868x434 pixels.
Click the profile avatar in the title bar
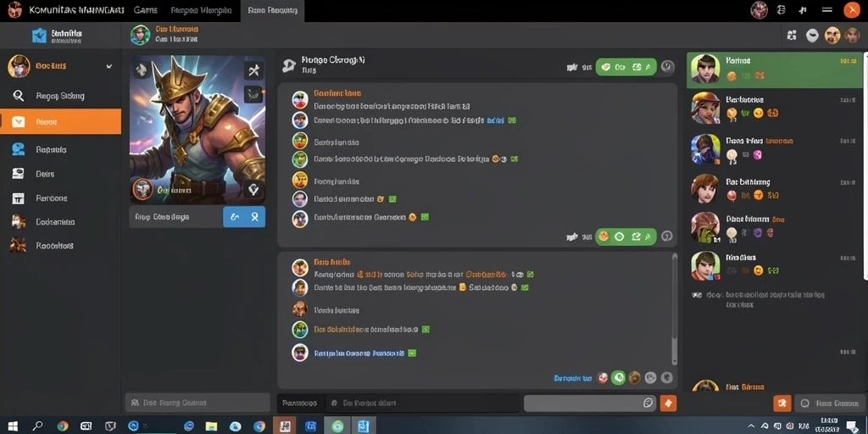tap(759, 10)
